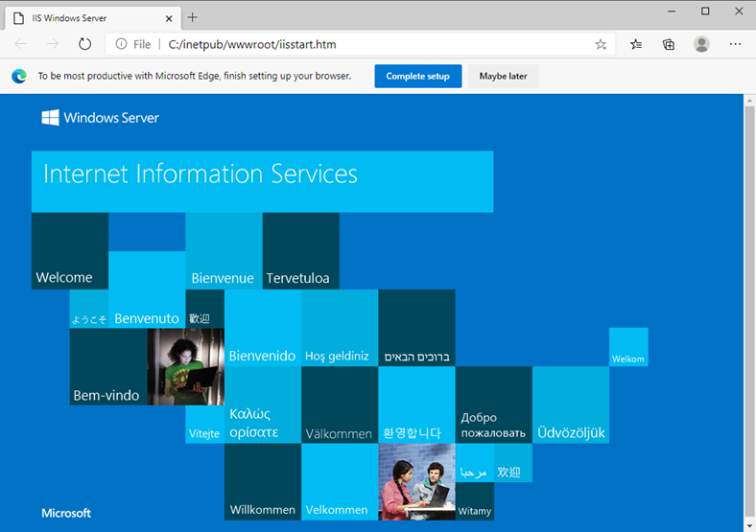Click the site information icon
The image size is (756, 532).
click(x=121, y=44)
